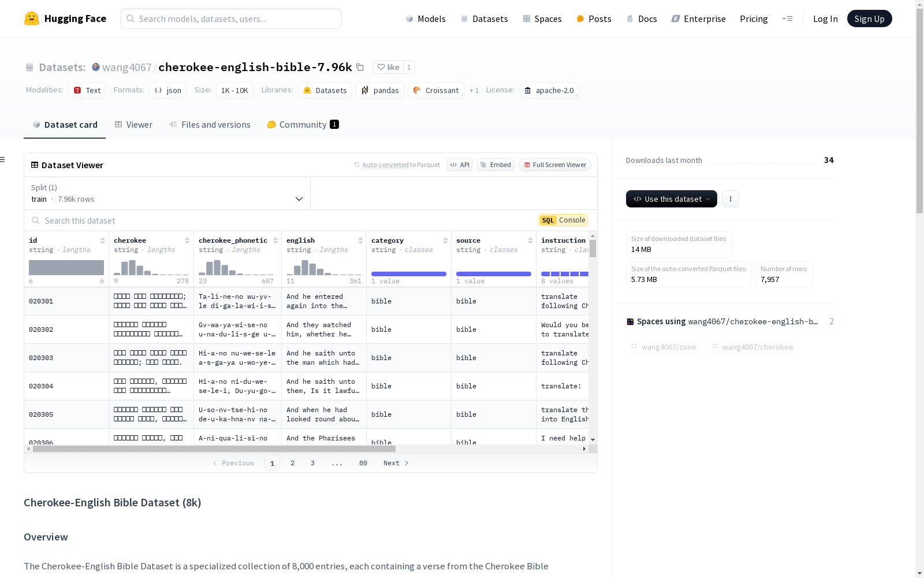Screen dimensions: 924x578
Task: Click the Text modality tag
Action: 87,90
